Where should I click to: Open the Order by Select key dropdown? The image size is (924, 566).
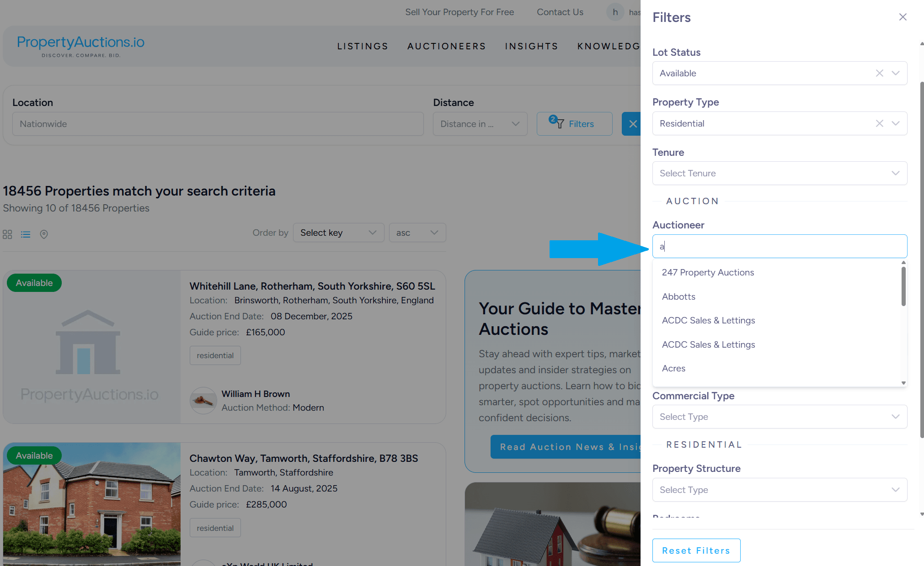[338, 233]
